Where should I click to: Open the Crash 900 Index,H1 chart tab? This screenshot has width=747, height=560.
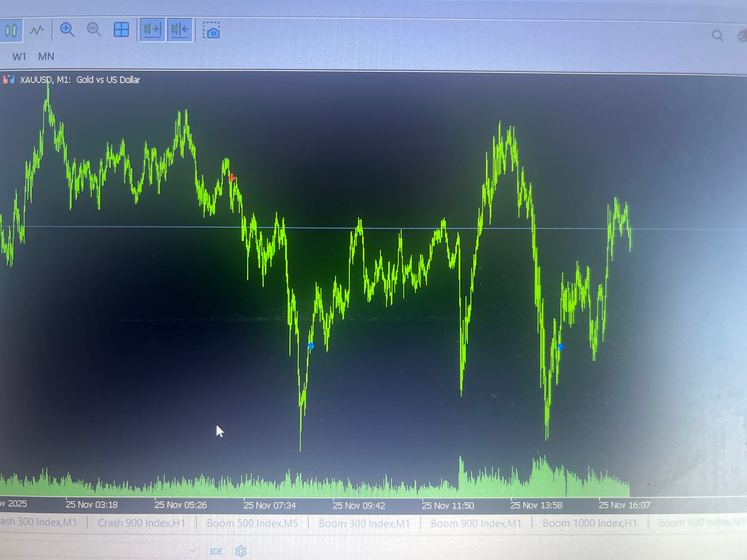tap(142, 522)
